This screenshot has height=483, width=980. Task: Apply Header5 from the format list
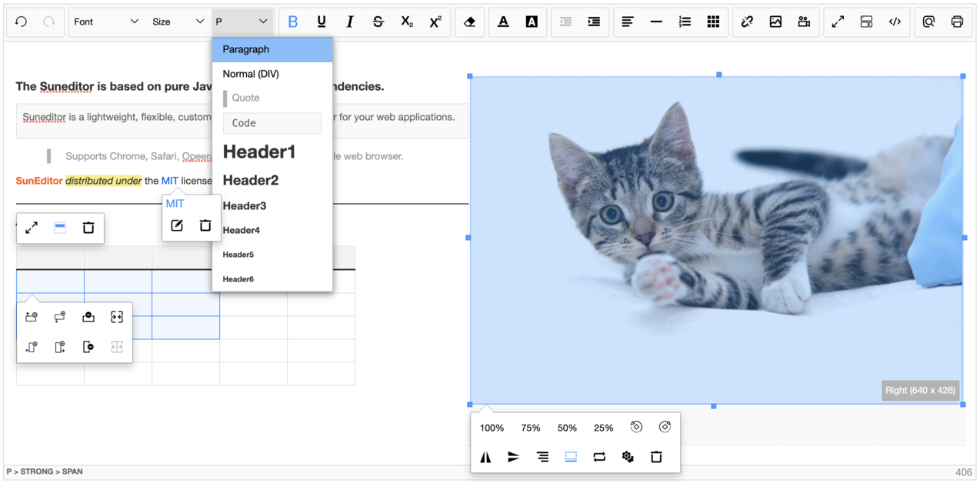pyautogui.click(x=272, y=255)
